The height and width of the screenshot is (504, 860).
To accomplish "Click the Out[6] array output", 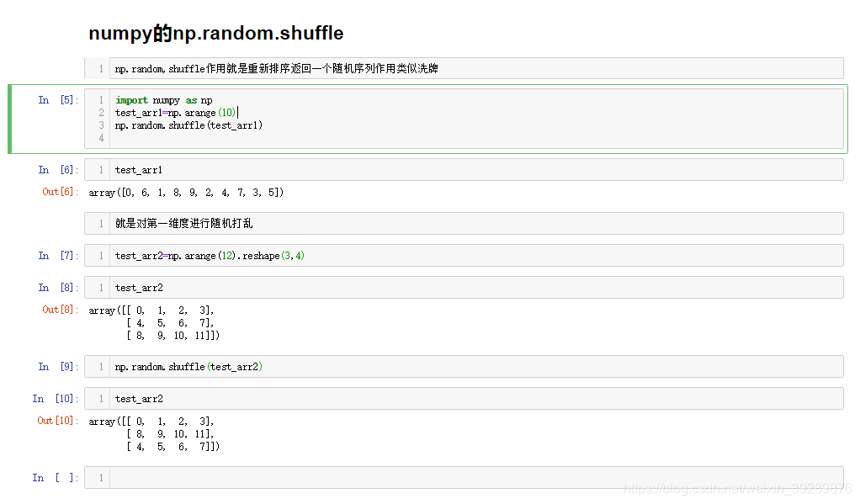I will click(186, 193).
